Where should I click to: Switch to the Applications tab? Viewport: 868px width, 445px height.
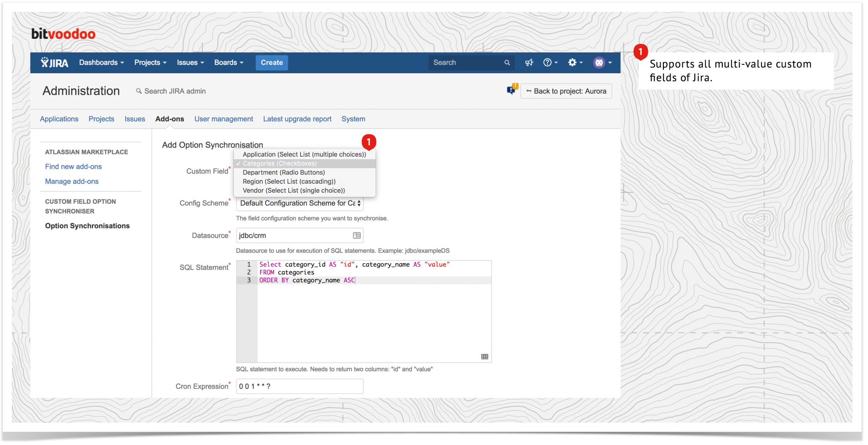tap(59, 119)
